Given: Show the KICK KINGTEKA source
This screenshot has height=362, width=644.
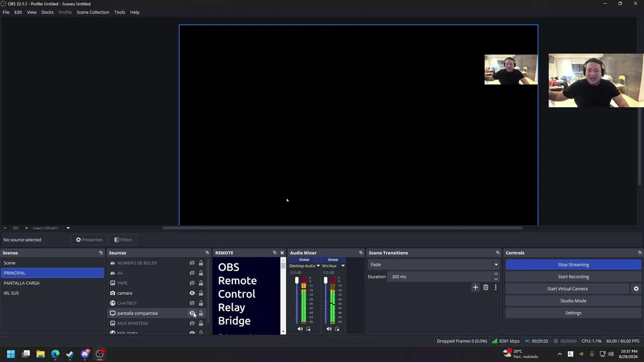Looking at the screenshot, I should click(x=192, y=323).
